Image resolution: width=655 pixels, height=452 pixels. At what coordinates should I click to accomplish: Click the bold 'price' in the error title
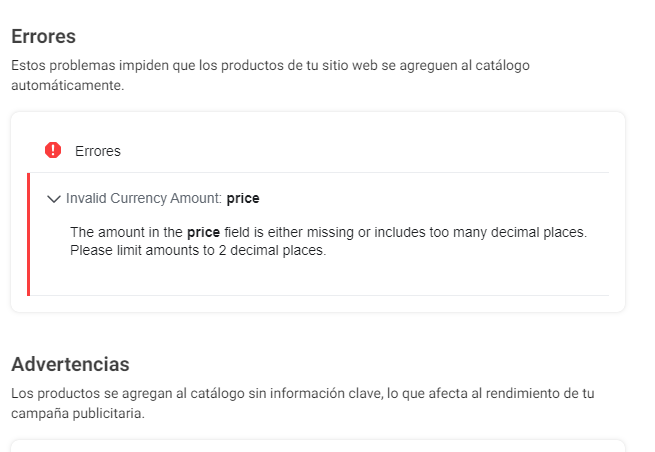click(243, 198)
